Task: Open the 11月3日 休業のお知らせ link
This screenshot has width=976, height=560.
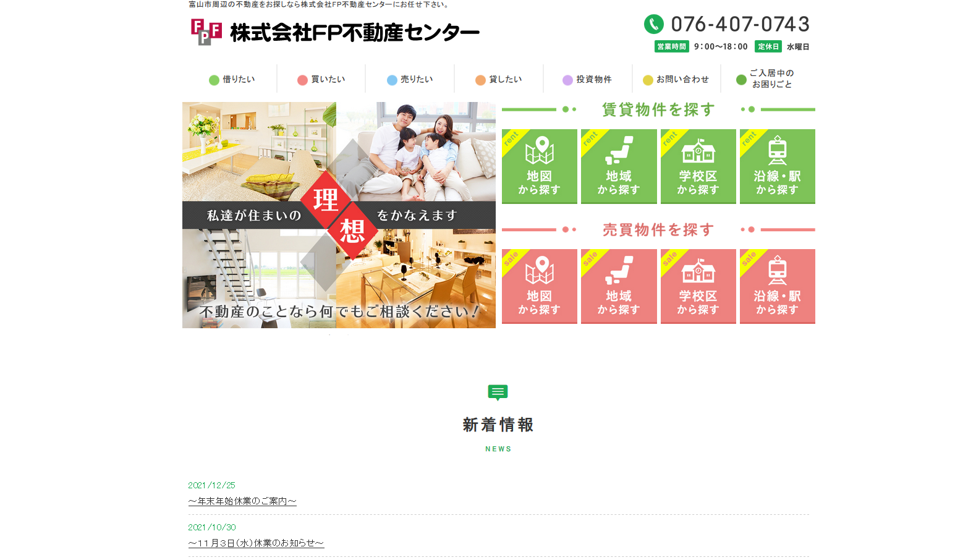Action: point(256,543)
